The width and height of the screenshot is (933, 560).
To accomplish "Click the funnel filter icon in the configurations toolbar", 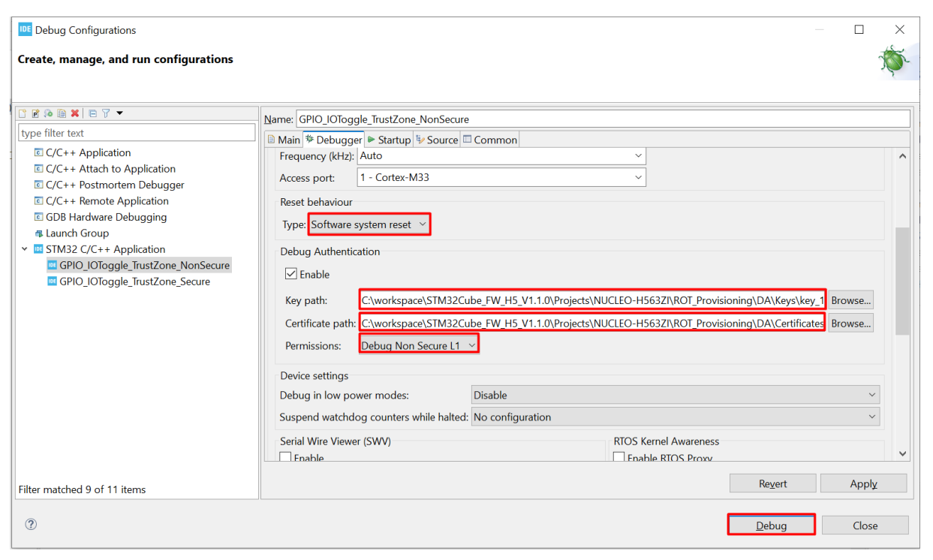I will pyautogui.click(x=106, y=113).
